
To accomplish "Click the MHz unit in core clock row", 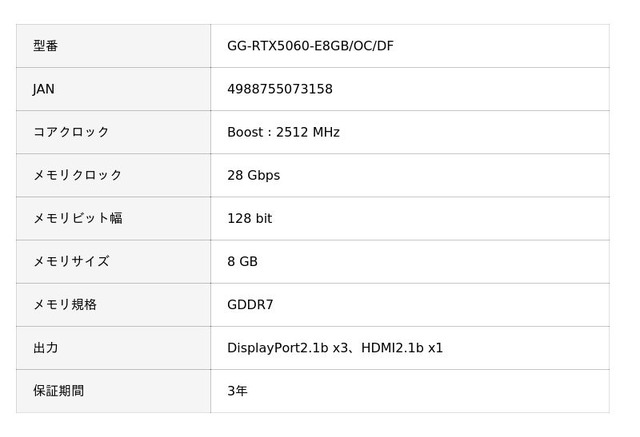I will click(x=326, y=132).
